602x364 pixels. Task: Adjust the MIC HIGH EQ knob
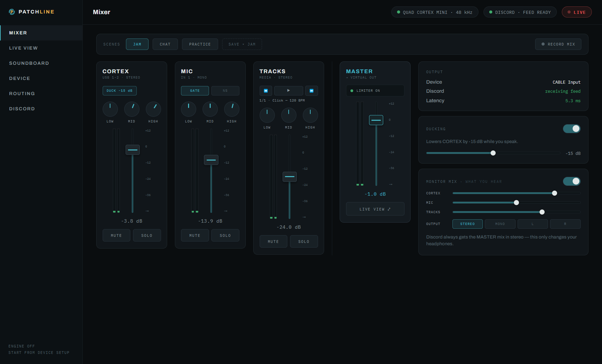pyautogui.click(x=232, y=109)
